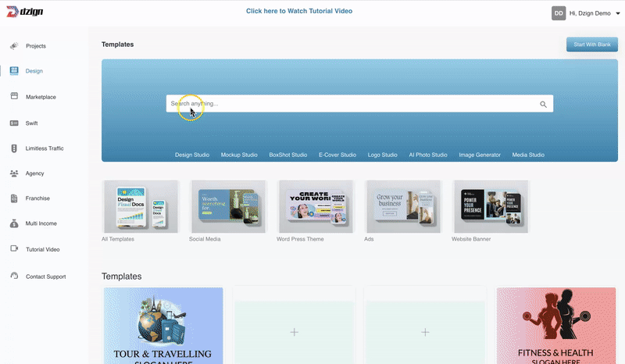Open the Social Media template category

(227, 206)
